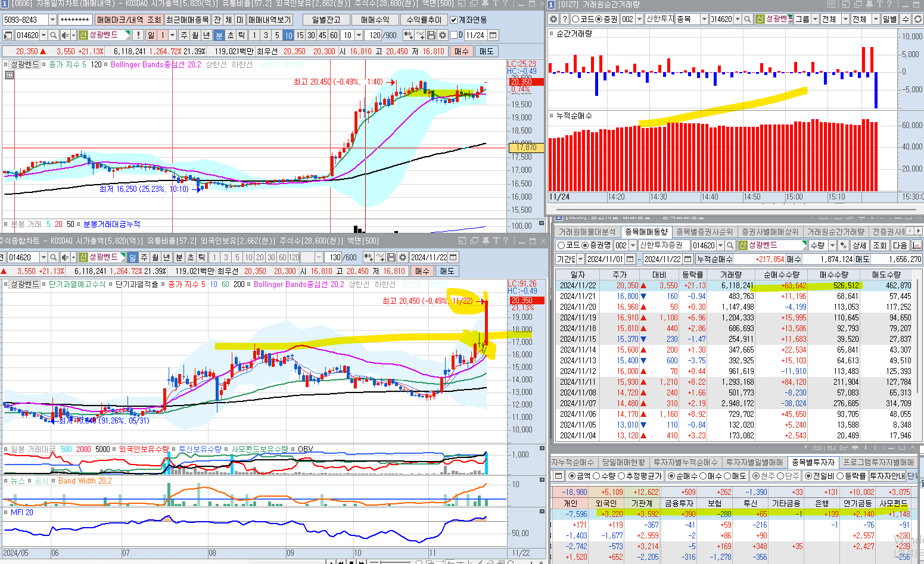Select the 10-minute interval button in the minute chart
The image size is (924, 564).
[288, 35]
